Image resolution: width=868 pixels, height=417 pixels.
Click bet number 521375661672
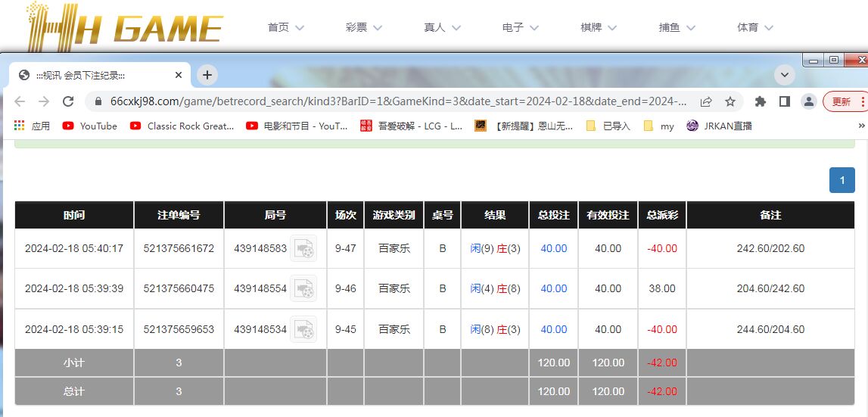coord(179,249)
